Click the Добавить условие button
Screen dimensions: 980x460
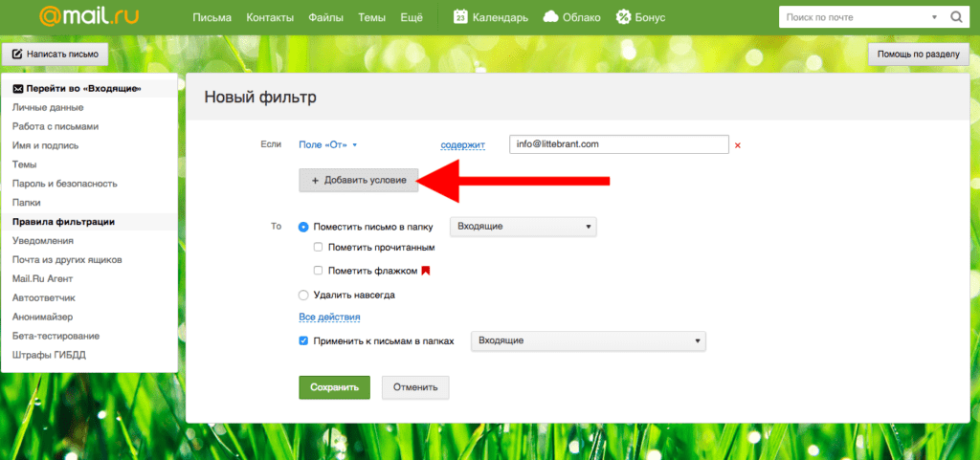[358, 180]
